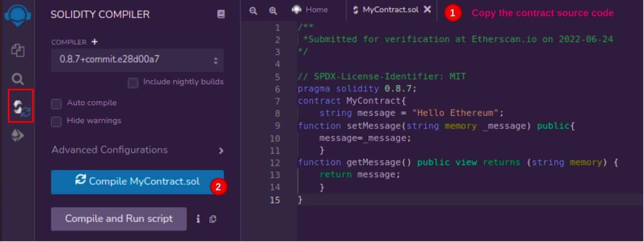Open the compiler version dropdown

(x=138, y=60)
